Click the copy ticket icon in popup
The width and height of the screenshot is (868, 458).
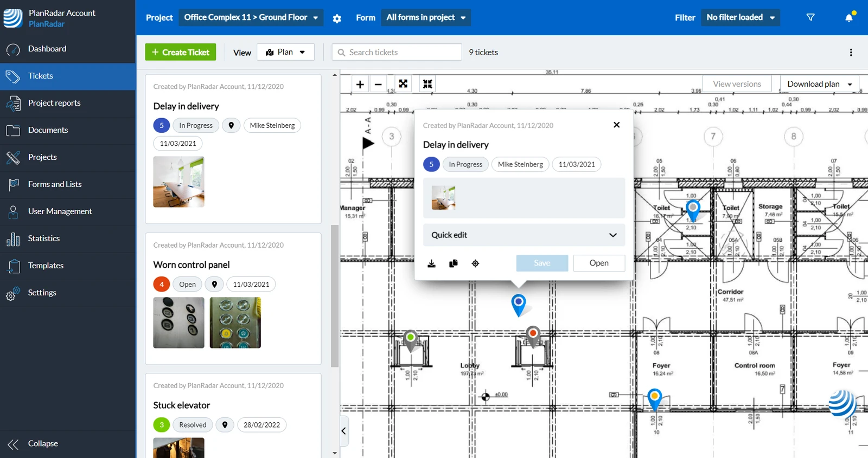(x=454, y=263)
